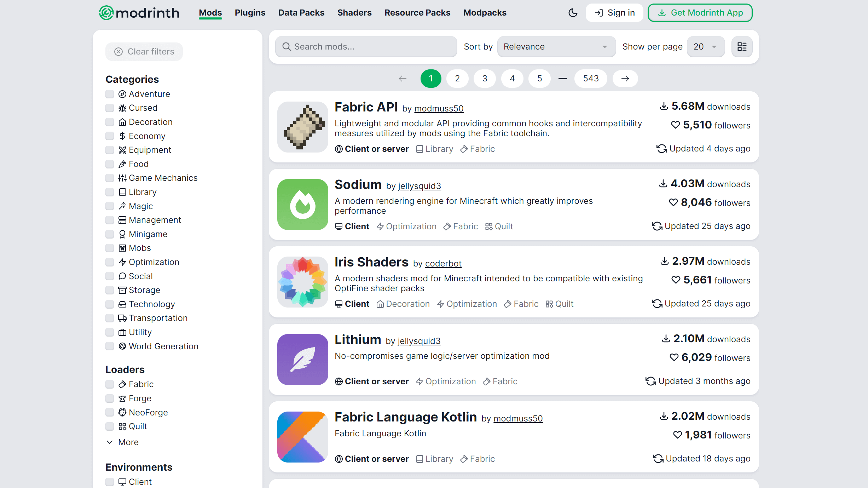Enable the Fabric loader checkbox

click(110, 384)
